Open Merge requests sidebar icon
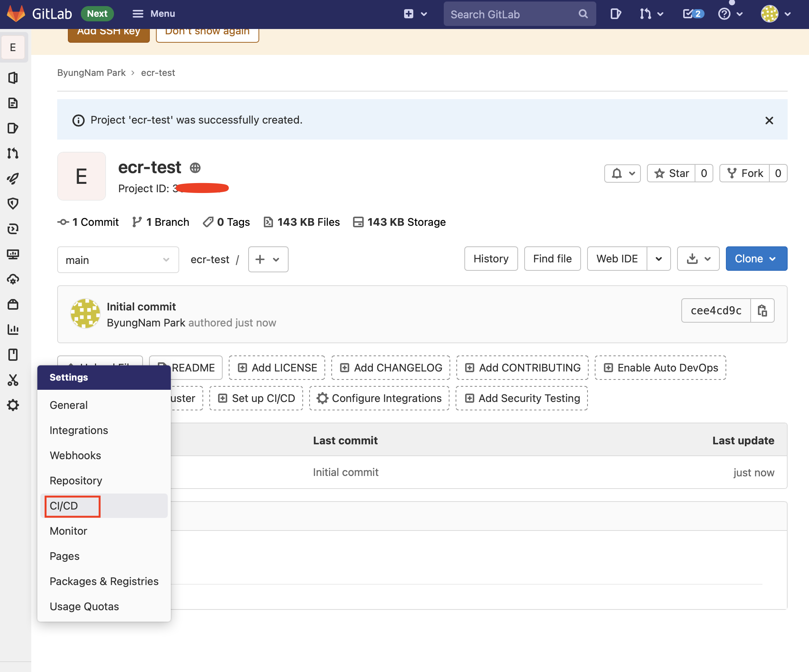The height and width of the screenshot is (672, 809). tap(13, 153)
